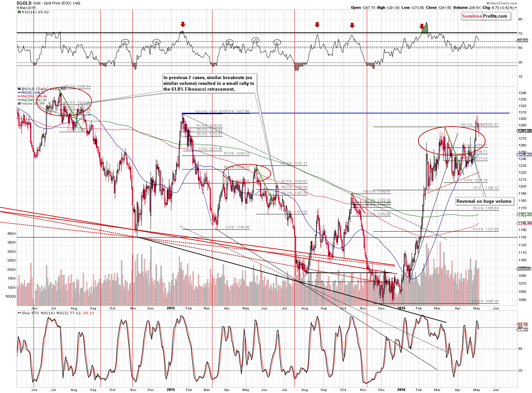Click the Low 1273.60 value

point(413,7)
